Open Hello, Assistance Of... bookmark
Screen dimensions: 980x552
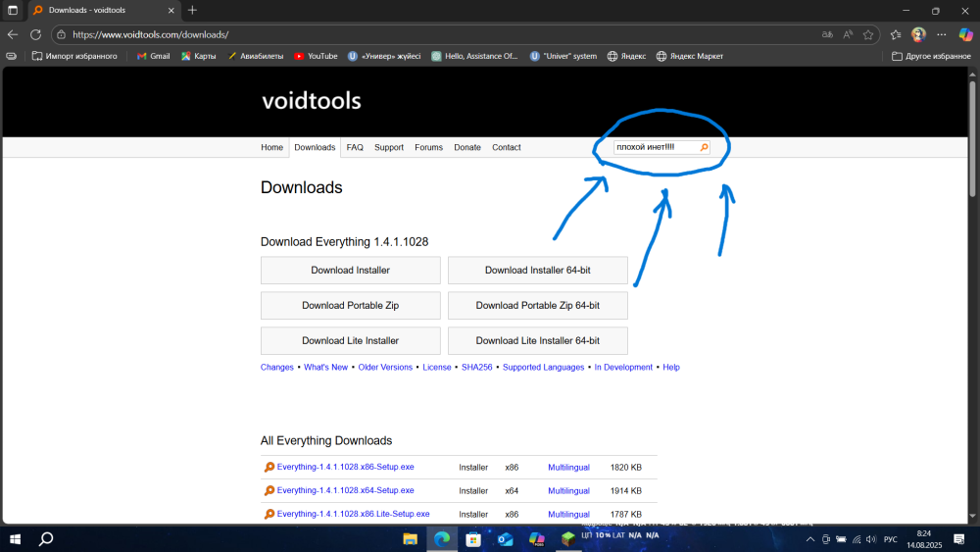475,56
